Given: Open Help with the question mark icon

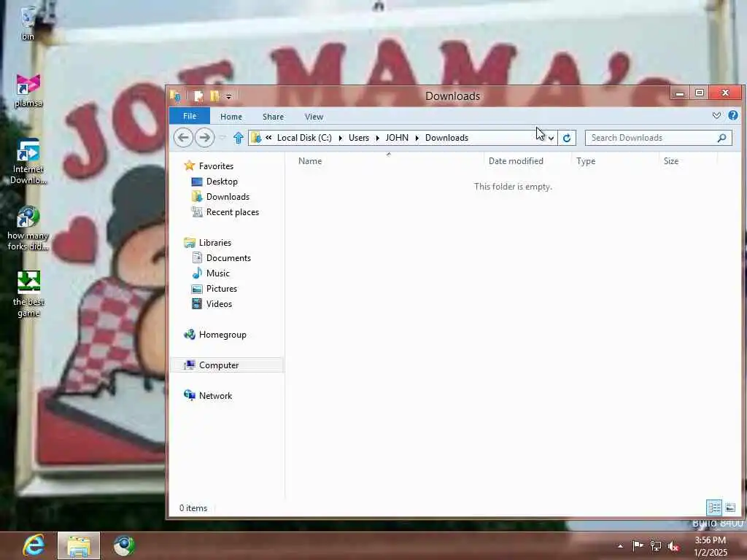Looking at the screenshot, I should 732,115.
